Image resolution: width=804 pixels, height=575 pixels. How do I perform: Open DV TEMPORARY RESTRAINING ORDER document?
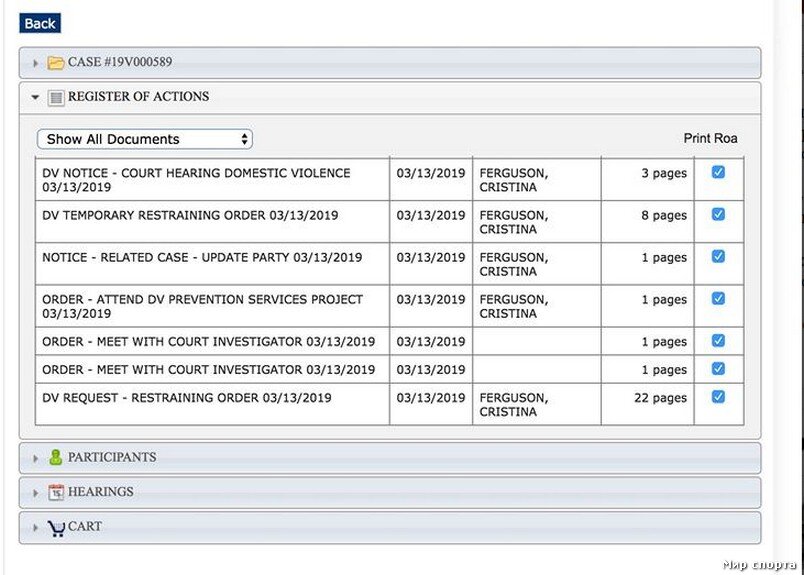point(190,215)
